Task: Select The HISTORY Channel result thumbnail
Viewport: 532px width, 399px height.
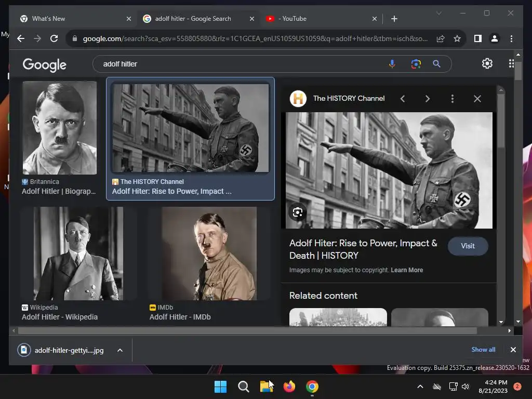Action: pos(191,128)
